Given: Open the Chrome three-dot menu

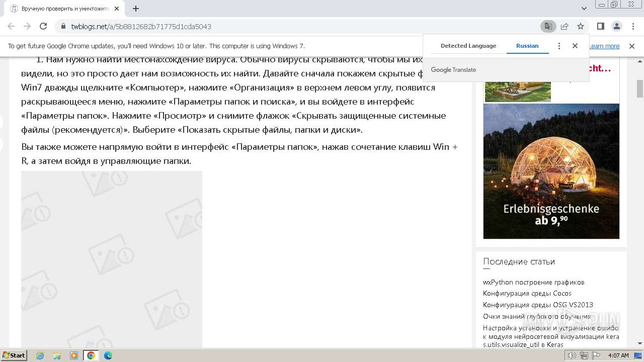Looking at the screenshot, I should [632, 26].
